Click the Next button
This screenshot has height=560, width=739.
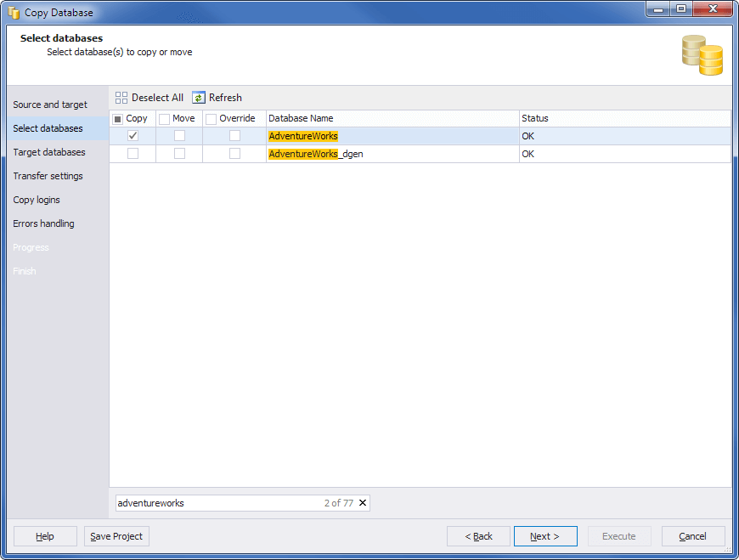pos(545,536)
